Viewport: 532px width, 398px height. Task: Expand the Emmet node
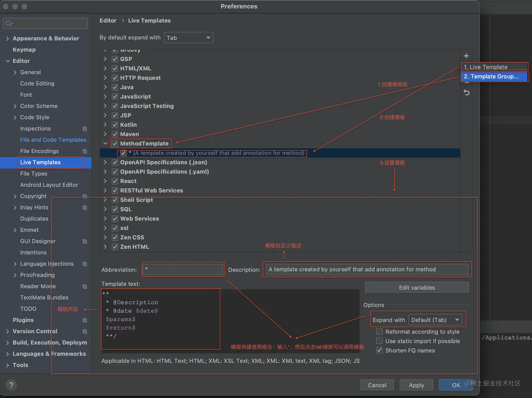coord(15,230)
